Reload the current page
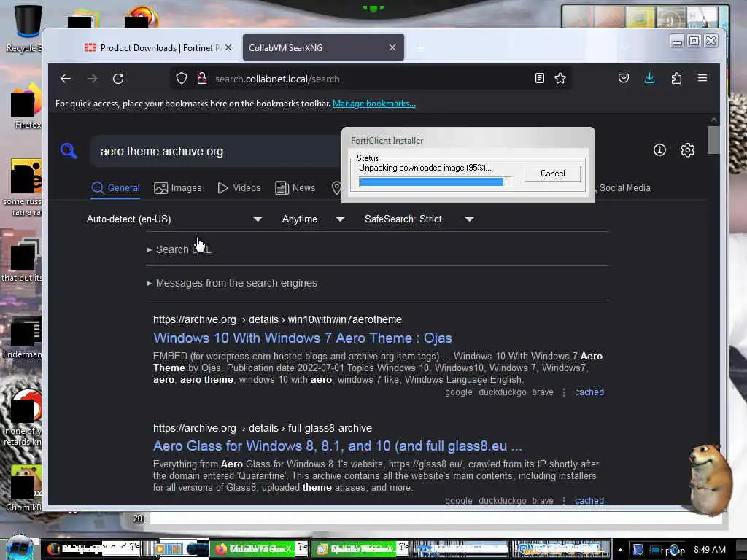Image resolution: width=747 pixels, height=560 pixels. pyautogui.click(x=118, y=79)
